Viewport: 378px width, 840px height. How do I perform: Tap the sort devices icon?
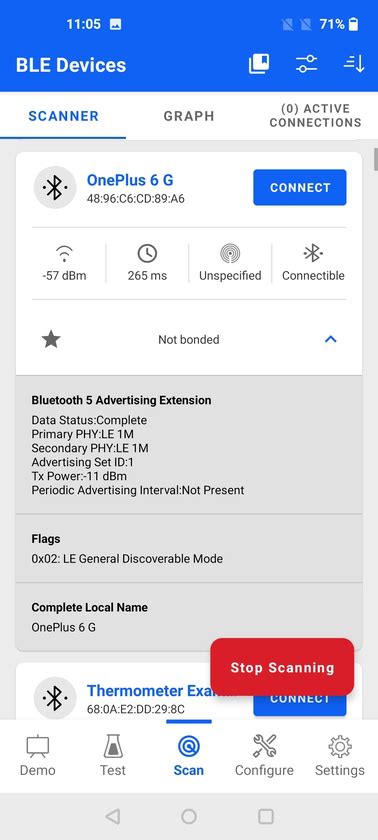[353, 64]
